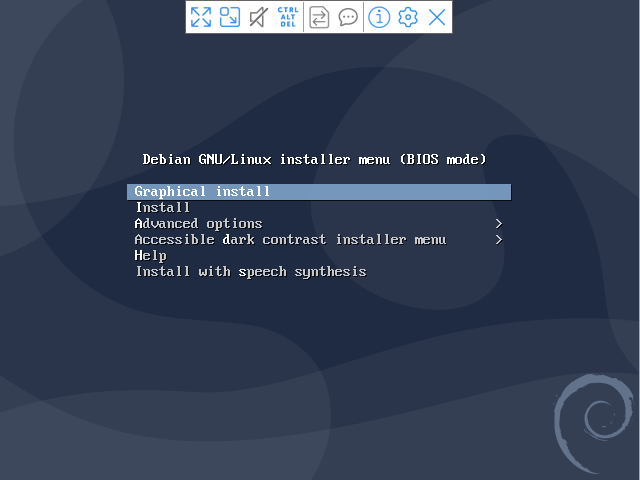Open the chat speech bubble icon

pos(348,17)
